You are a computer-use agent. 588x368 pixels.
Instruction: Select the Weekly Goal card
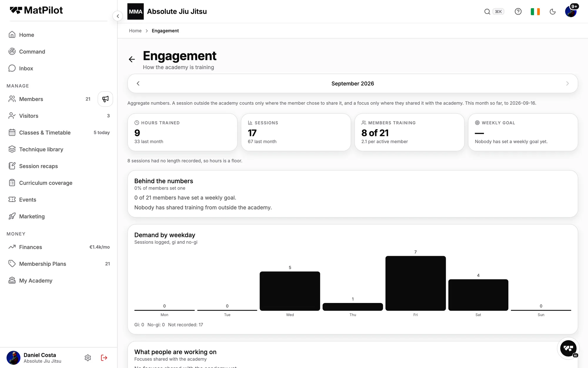pyautogui.click(x=523, y=132)
